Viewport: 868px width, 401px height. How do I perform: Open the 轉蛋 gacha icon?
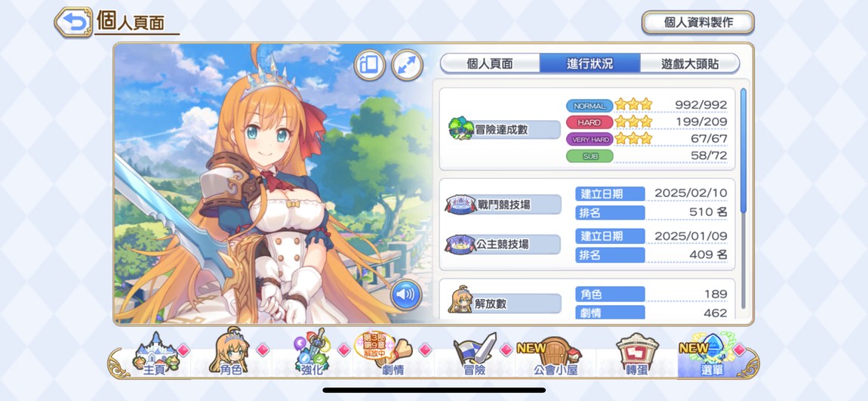pyautogui.click(x=636, y=354)
